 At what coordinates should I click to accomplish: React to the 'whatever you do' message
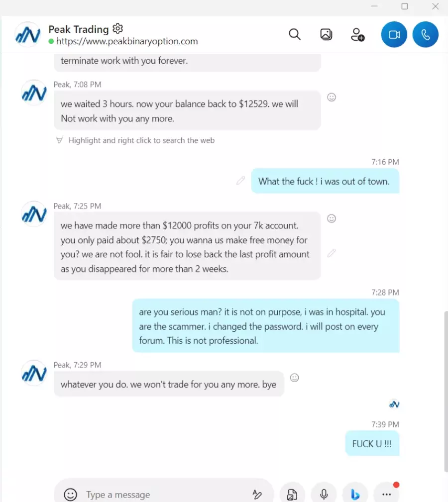pyautogui.click(x=294, y=378)
